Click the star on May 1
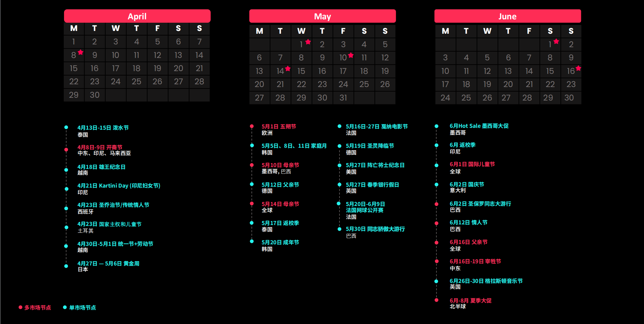 coord(308,42)
